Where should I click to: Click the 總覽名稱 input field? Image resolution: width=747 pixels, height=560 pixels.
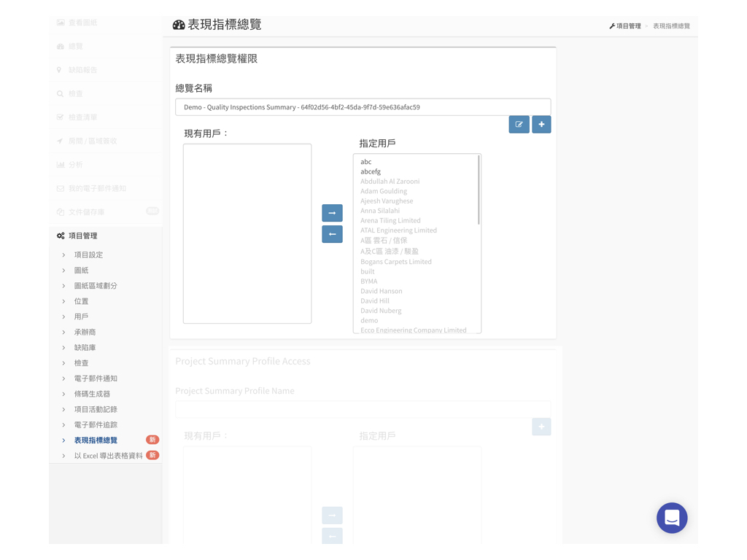363,107
